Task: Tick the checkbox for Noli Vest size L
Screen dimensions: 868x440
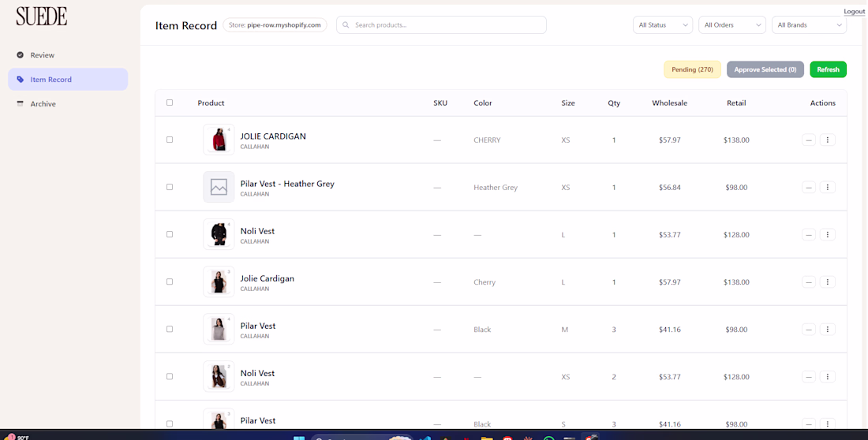Action: click(170, 234)
